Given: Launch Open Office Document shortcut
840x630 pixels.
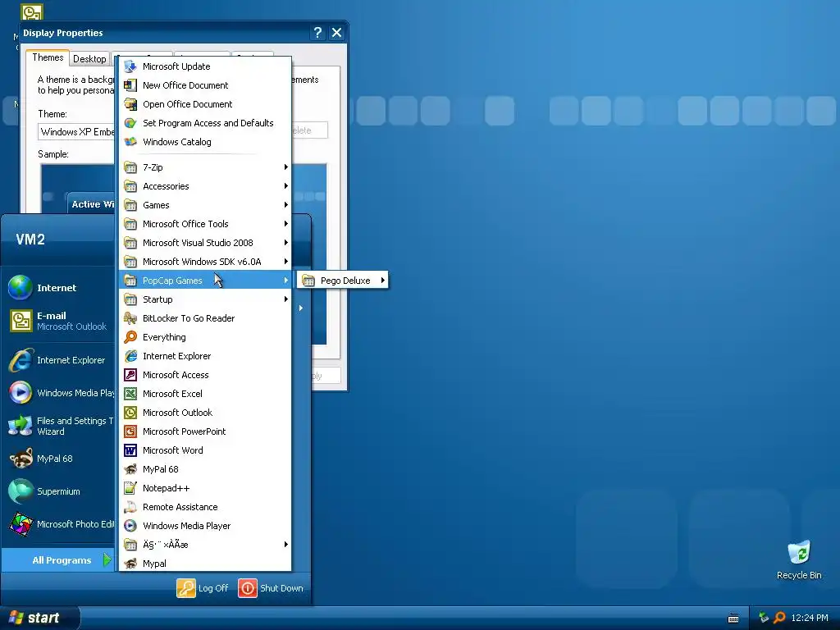Looking at the screenshot, I should [x=205, y=104].
